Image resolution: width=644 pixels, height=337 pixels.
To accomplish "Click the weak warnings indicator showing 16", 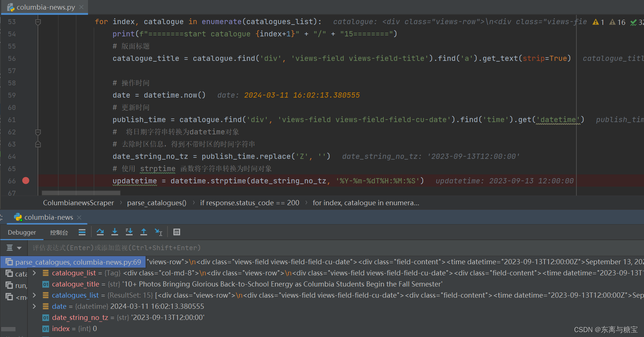I will (617, 22).
